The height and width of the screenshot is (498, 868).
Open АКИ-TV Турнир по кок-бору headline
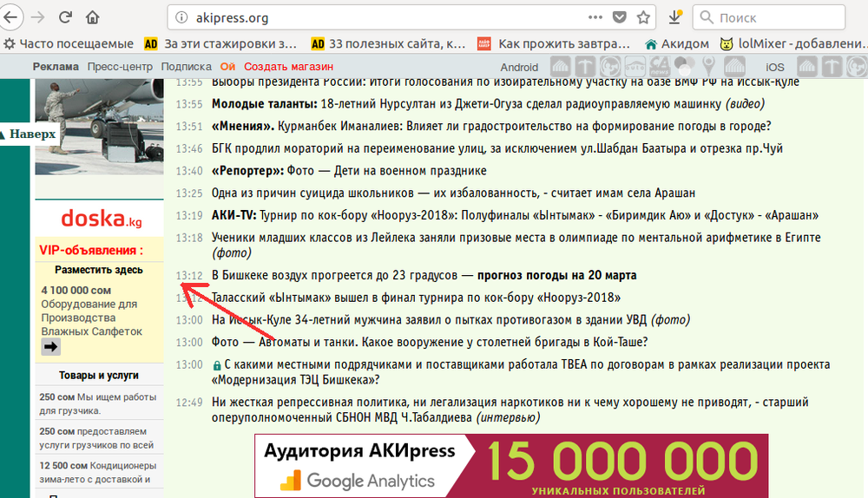pyautogui.click(x=515, y=215)
